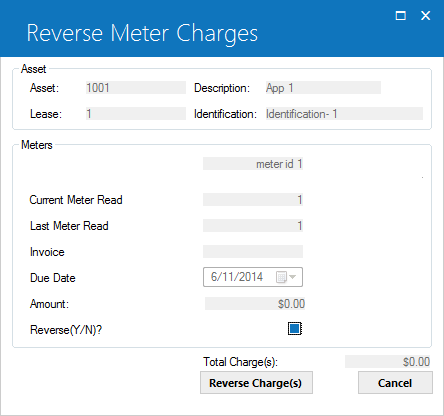
Task: Click the Reverse Charge(s) button
Action: 256,383
